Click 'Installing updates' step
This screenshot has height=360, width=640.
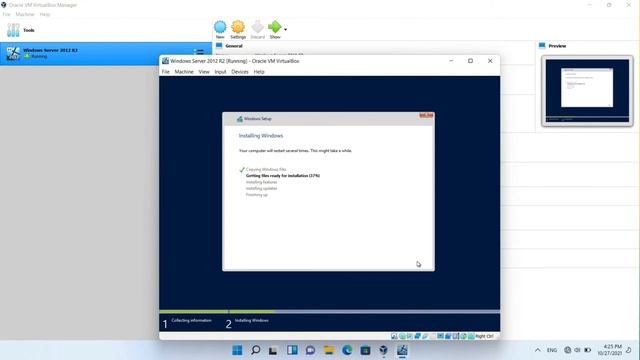point(261,189)
